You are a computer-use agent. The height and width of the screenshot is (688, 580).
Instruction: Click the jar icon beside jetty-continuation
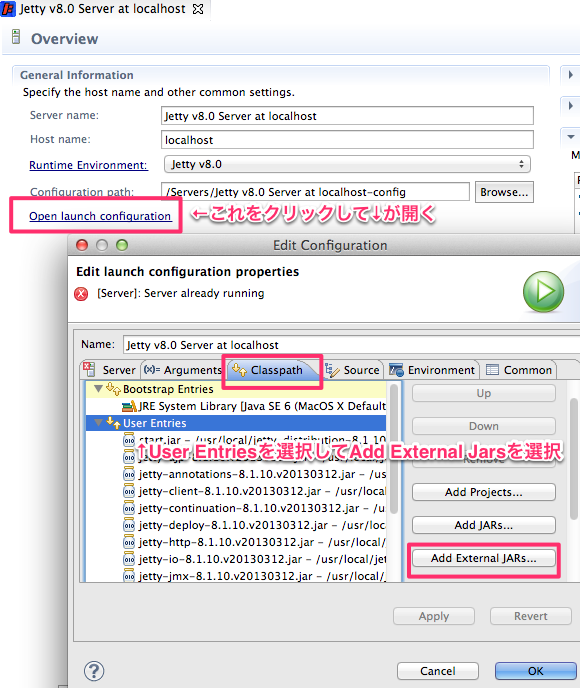point(129,508)
